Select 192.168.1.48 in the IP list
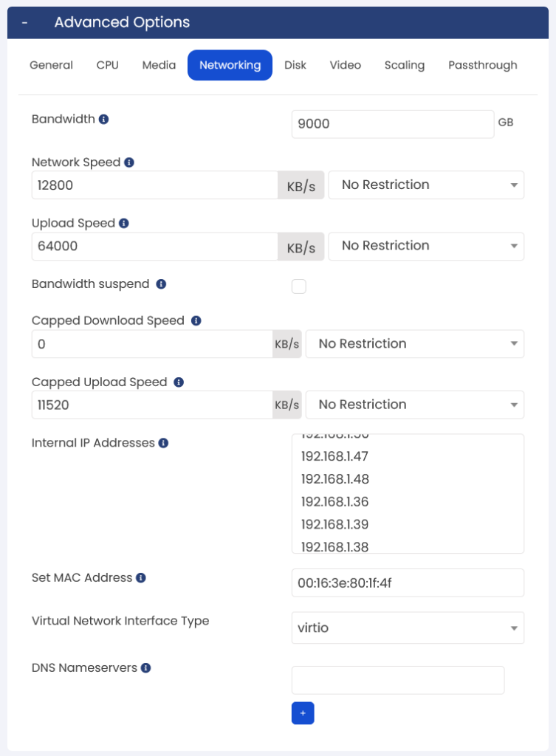 (x=334, y=479)
